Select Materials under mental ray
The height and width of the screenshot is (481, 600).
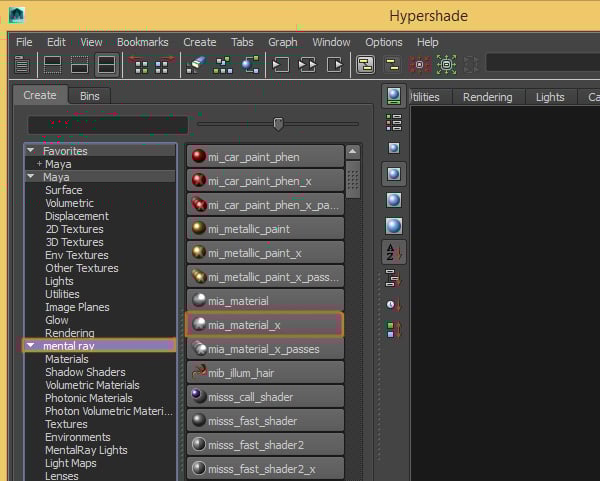click(x=67, y=359)
